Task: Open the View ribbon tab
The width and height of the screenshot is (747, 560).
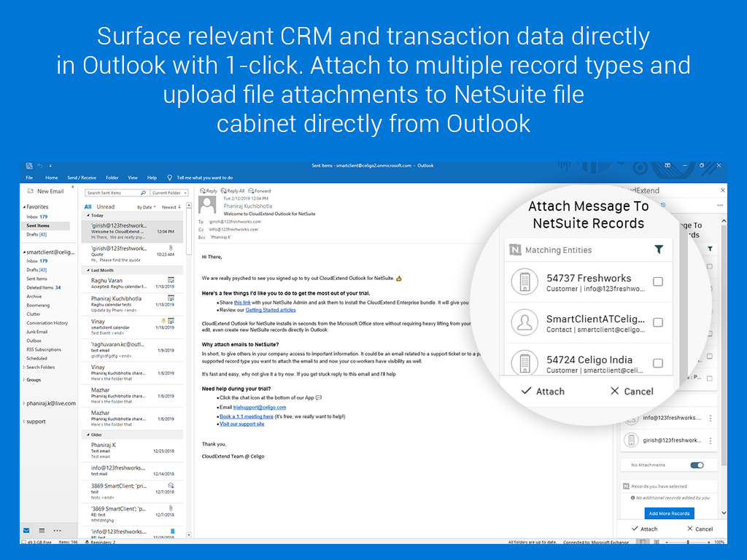Action: (x=133, y=178)
